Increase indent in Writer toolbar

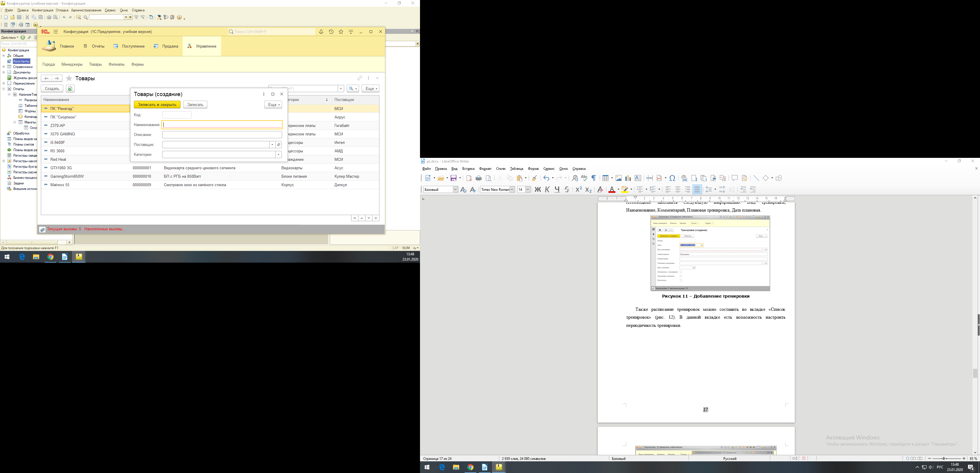pyautogui.click(x=743, y=189)
